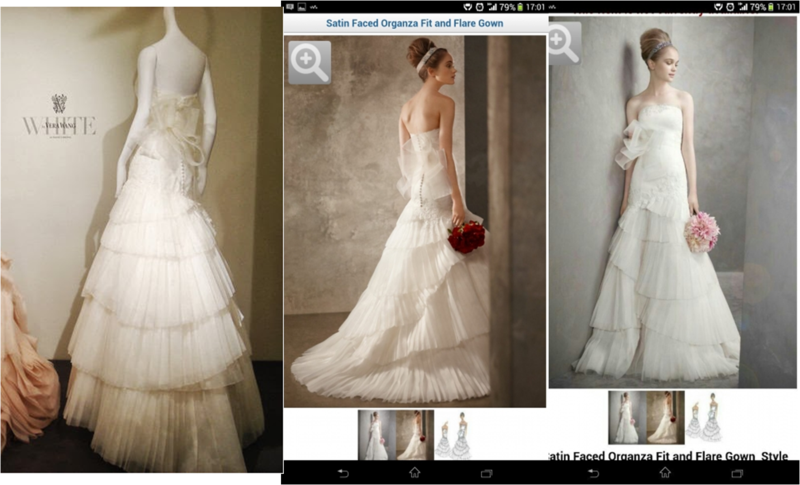This screenshot has width=800, height=485.
Task: Tap the notification icons at middle status bar's left
Action: click(296, 7)
